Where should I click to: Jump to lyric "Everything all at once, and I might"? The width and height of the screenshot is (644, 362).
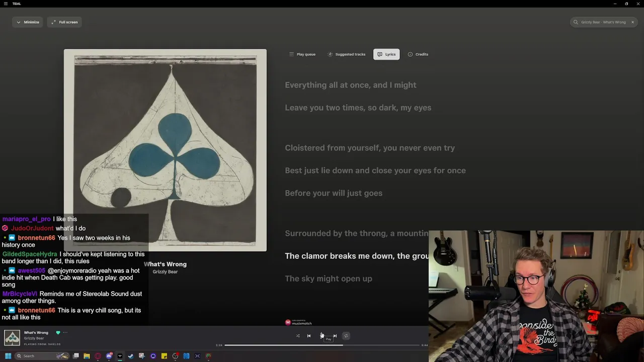351,85
